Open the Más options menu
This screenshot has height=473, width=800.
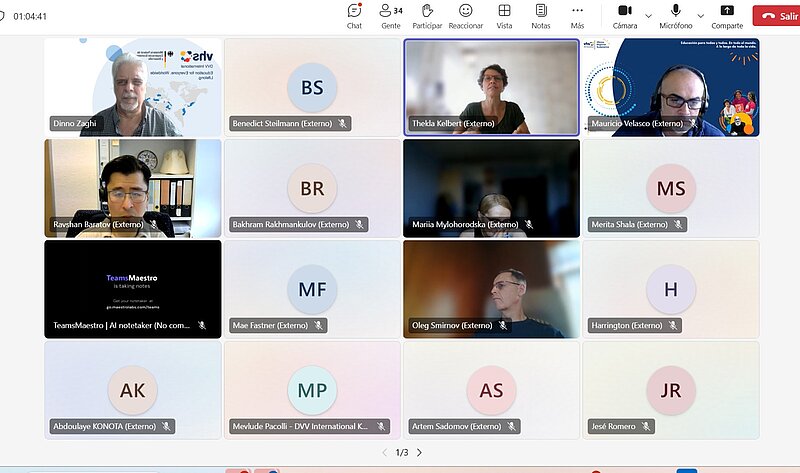click(577, 14)
